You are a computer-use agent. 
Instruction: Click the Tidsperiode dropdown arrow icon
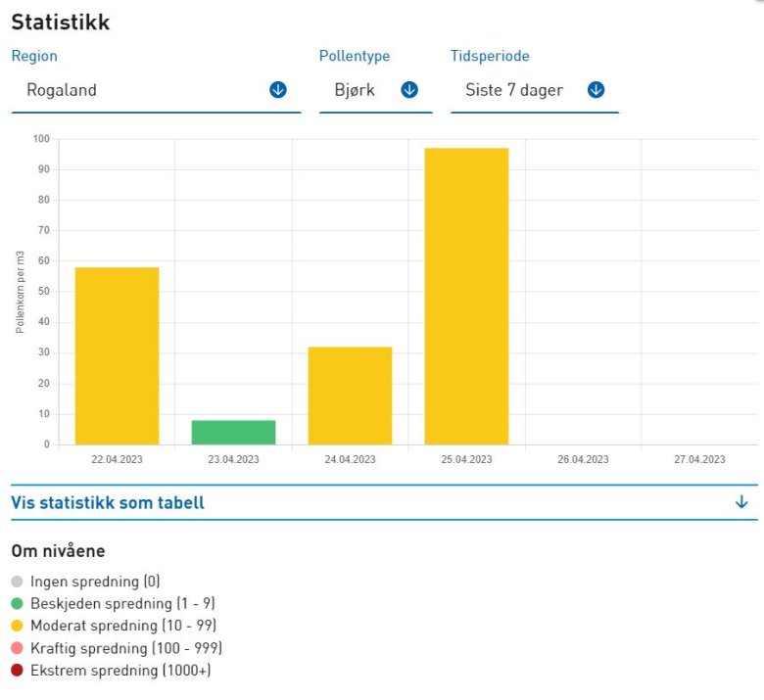(596, 90)
